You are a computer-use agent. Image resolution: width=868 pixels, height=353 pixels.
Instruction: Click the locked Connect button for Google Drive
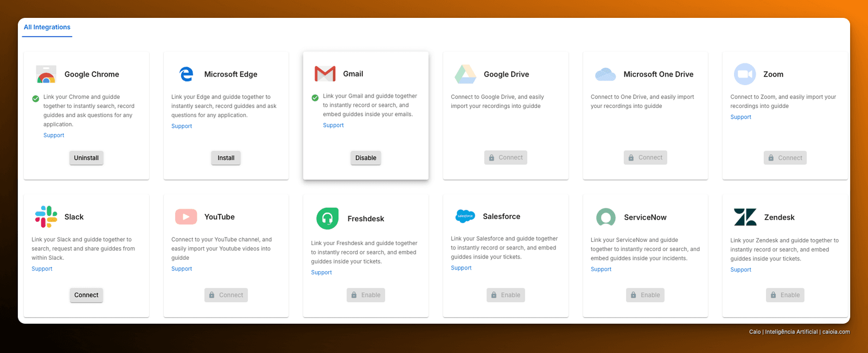click(x=506, y=158)
